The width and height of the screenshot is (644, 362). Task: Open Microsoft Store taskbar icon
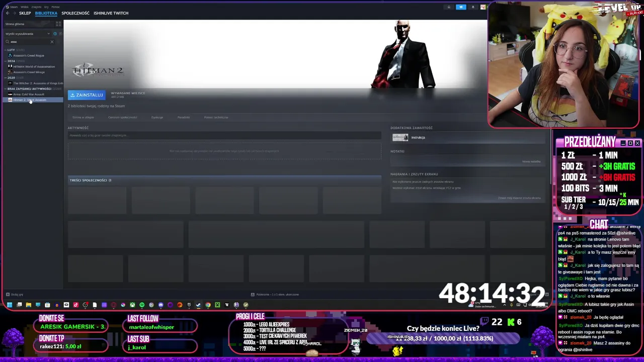click(47, 305)
